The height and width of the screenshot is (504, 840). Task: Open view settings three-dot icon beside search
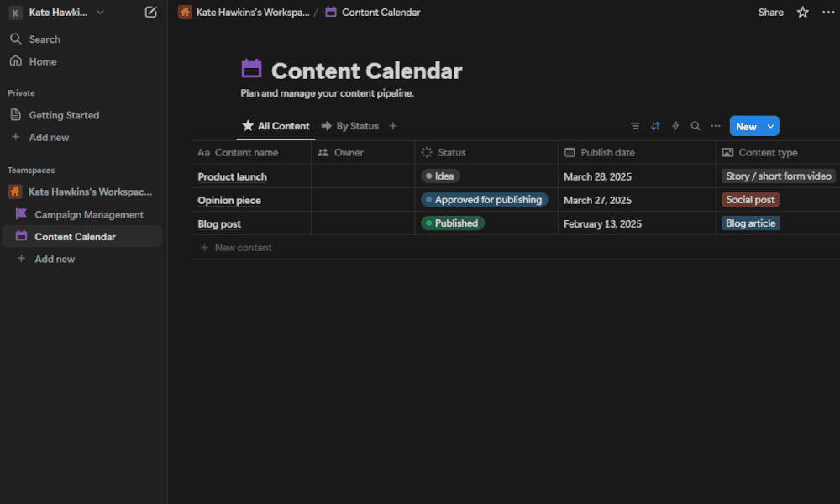[x=716, y=126]
